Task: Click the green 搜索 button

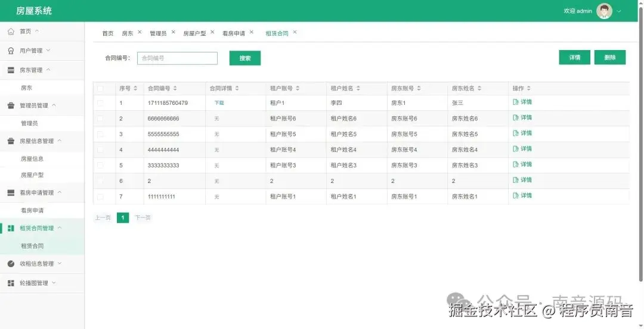Action: tap(245, 58)
